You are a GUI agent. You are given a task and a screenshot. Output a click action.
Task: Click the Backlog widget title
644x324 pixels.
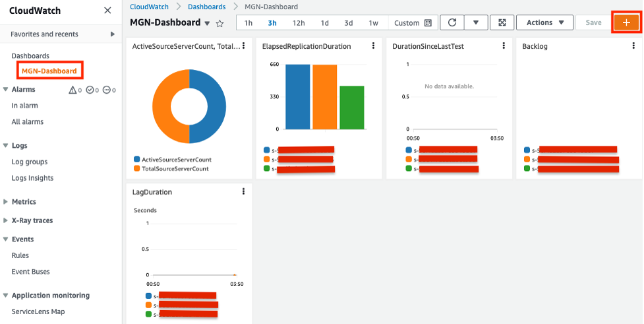(x=535, y=46)
